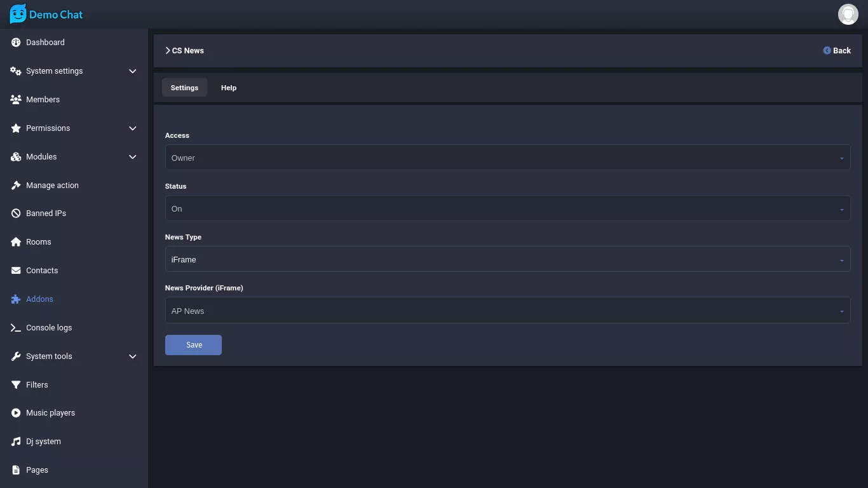The width and height of the screenshot is (868, 488).
Task: Click the Rooms house icon
Action: point(16,242)
